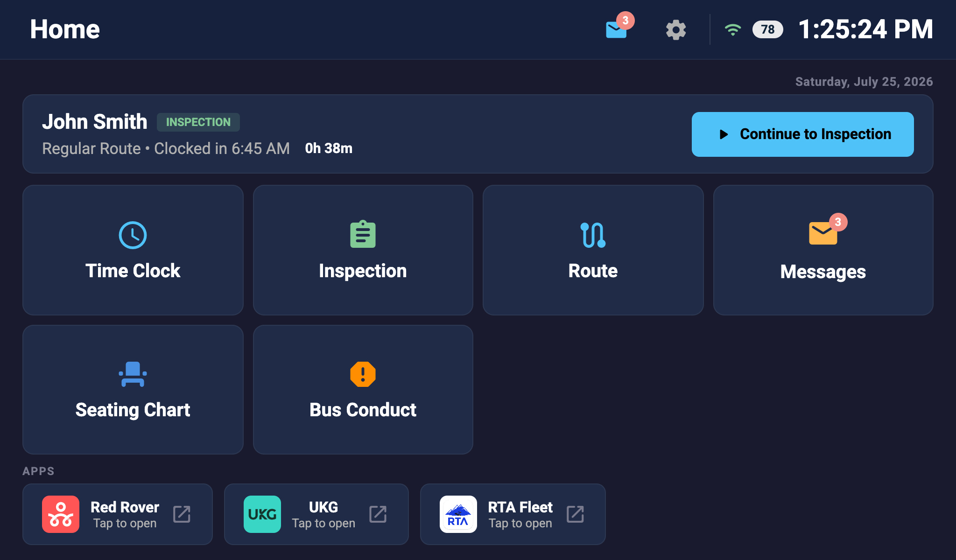Click the external-link icon beside Red Rover

coord(182,514)
